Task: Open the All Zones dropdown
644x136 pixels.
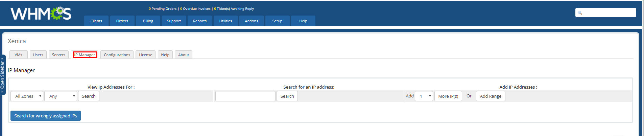Action: click(27, 96)
